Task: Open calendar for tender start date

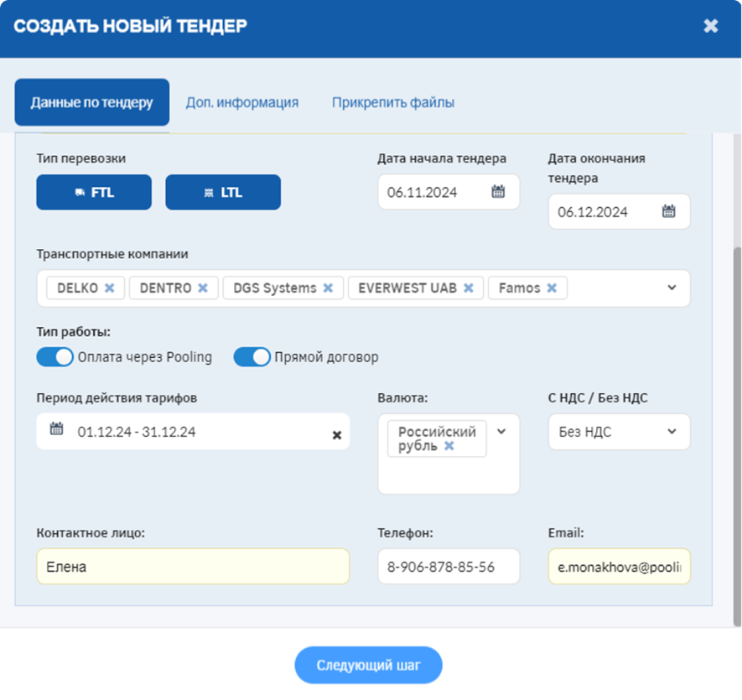Action: pyautogui.click(x=498, y=192)
